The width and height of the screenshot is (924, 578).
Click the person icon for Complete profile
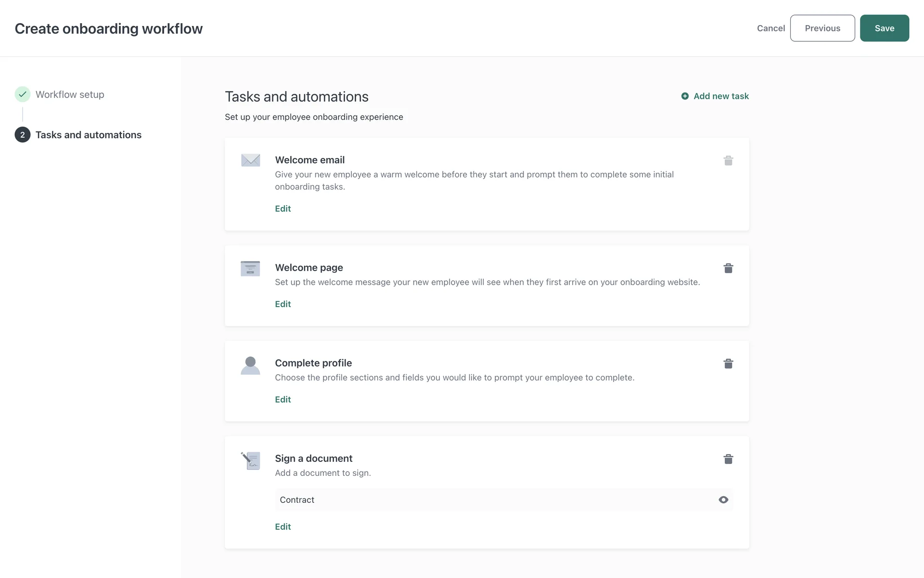click(x=250, y=366)
